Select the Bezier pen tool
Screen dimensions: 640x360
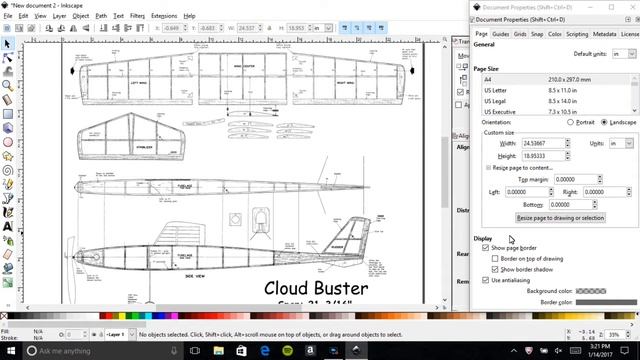coord(7,198)
